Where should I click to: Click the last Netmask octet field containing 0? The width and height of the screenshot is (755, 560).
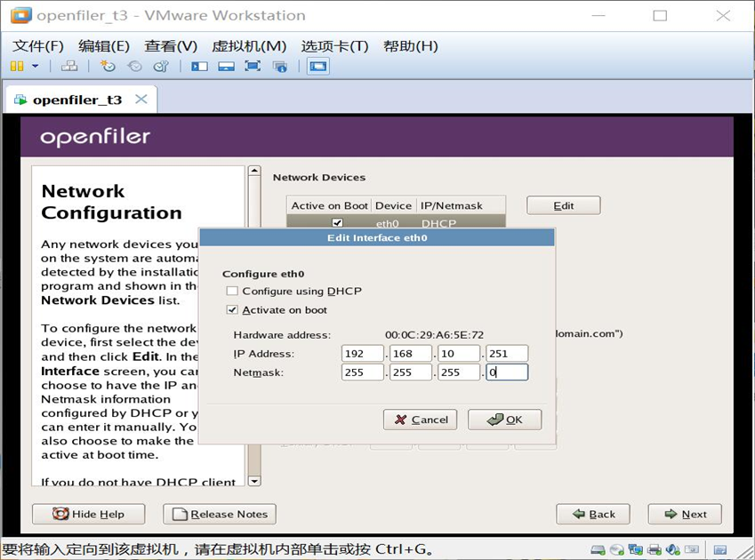pyautogui.click(x=507, y=372)
